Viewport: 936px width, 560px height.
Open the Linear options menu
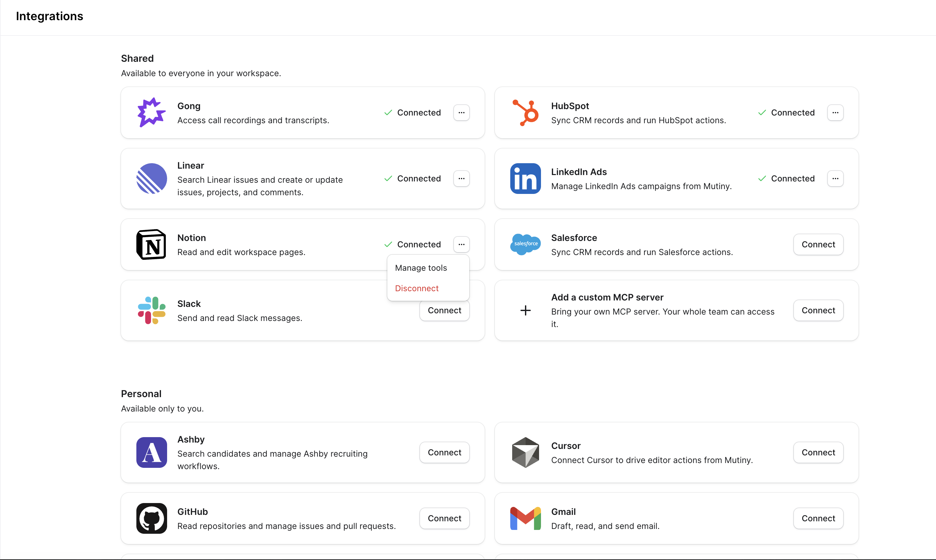pyautogui.click(x=461, y=179)
